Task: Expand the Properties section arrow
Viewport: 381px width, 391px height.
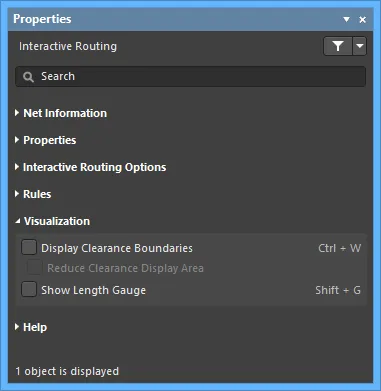Action: point(17,140)
